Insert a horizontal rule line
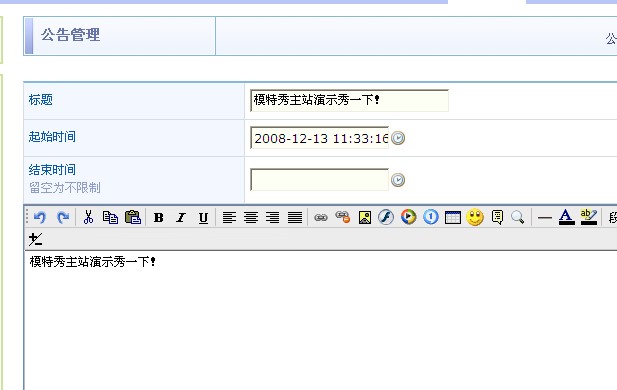The width and height of the screenshot is (617, 390). click(x=545, y=218)
